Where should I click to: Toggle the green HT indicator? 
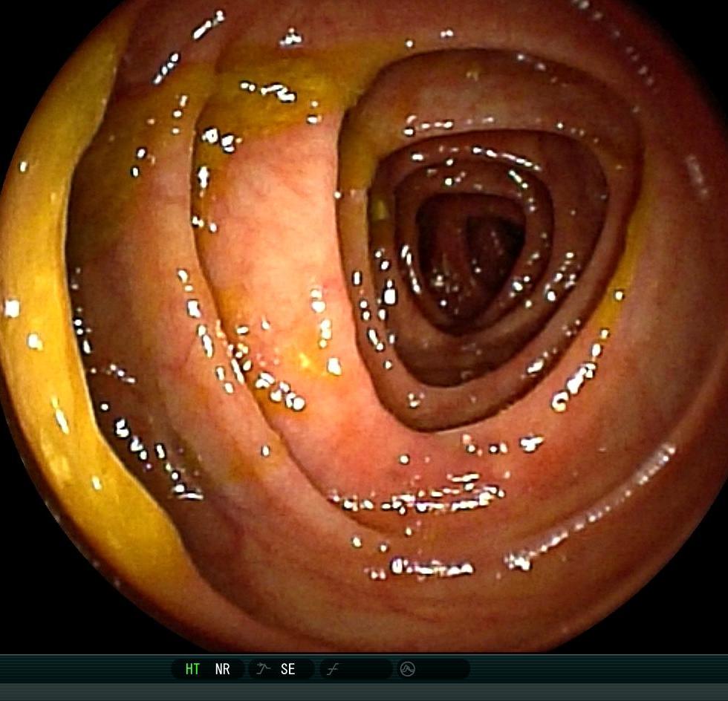(x=192, y=669)
